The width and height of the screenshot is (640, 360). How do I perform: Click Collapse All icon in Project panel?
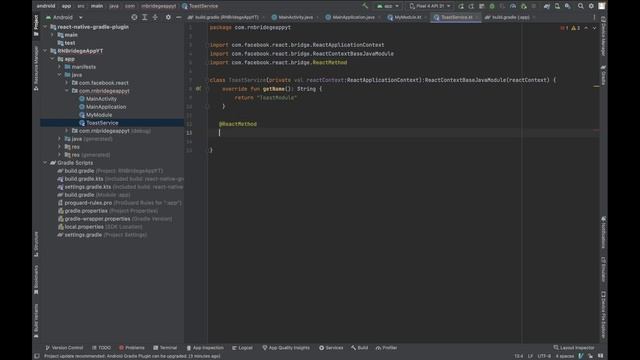coord(155,17)
